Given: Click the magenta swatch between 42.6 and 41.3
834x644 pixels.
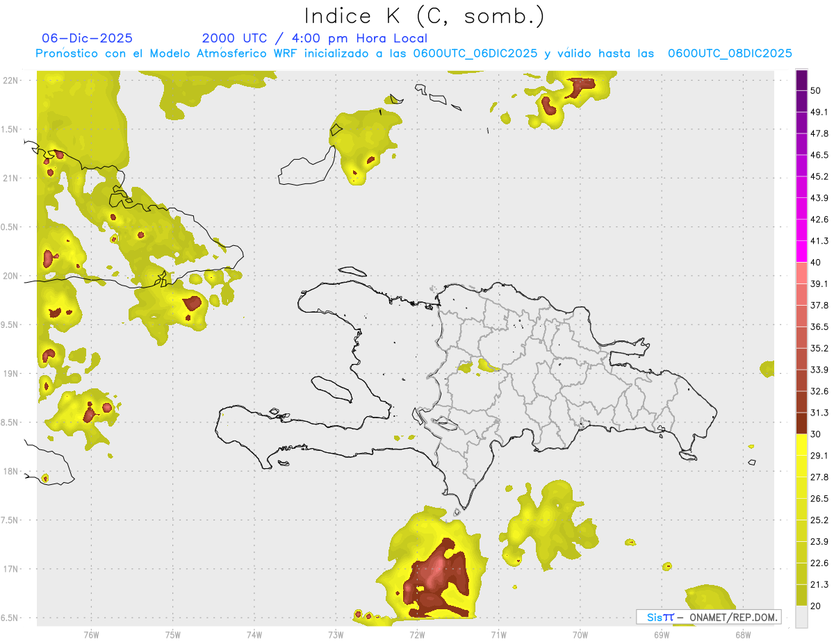Looking at the screenshot, I should 801,231.
